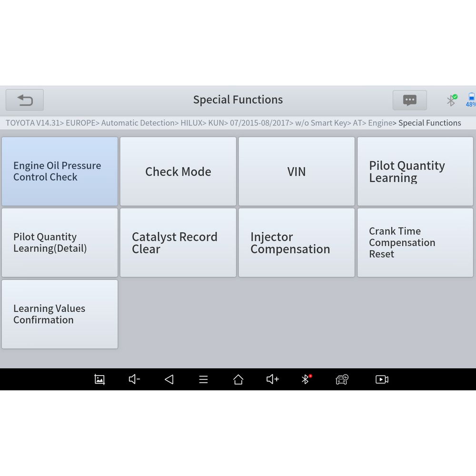Open the feedback message icon
476x476 pixels.
click(409, 100)
